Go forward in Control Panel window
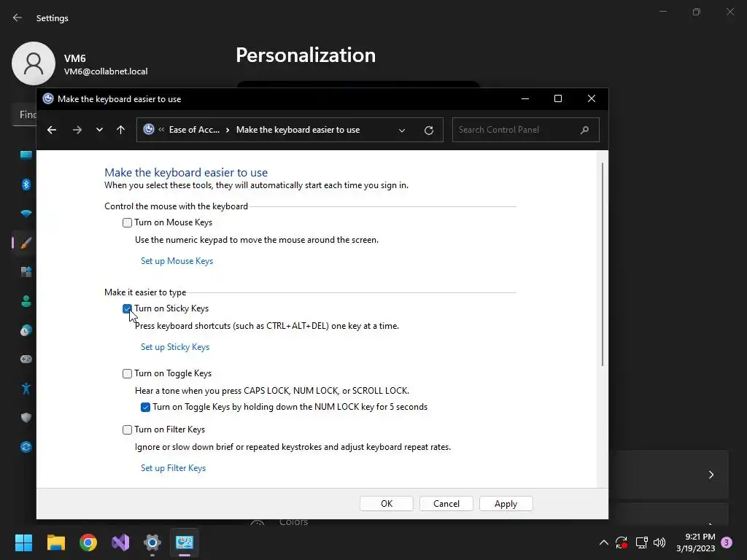Viewport: 747px width, 560px height. tap(77, 130)
